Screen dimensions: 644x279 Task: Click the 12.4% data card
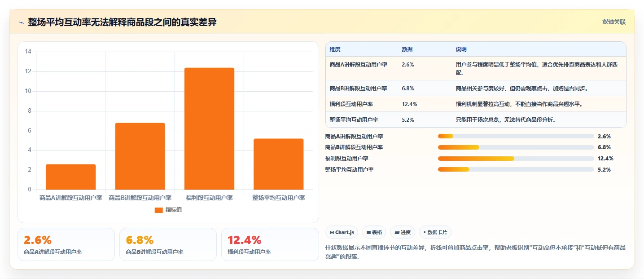pos(270,244)
